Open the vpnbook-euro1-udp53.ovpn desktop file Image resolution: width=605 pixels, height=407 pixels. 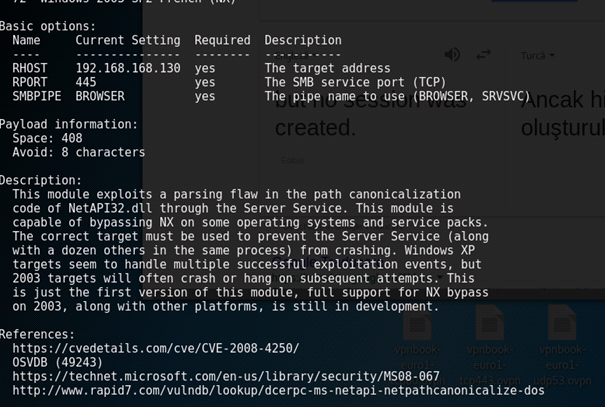[x=562, y=346]
